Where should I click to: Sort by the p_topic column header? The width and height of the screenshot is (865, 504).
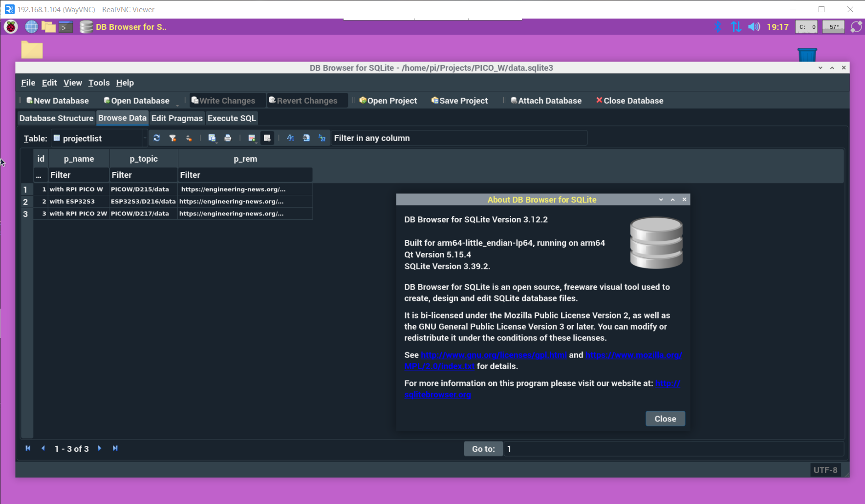point(144,159)
